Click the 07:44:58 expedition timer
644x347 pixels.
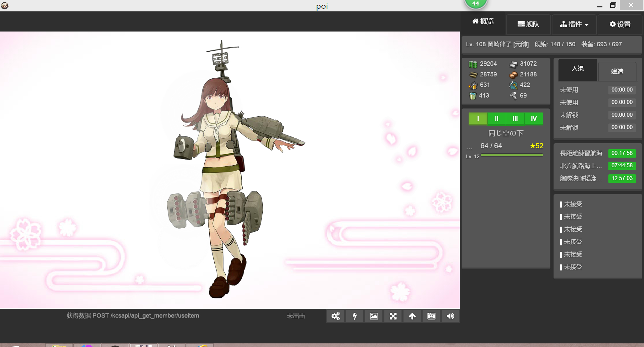[622, 166]
